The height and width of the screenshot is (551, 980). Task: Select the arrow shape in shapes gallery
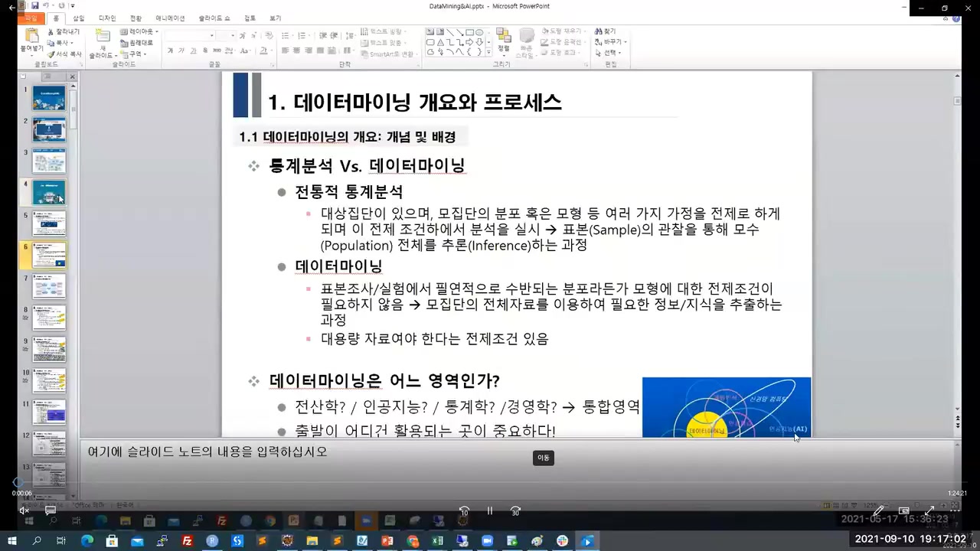pos(471,43)
